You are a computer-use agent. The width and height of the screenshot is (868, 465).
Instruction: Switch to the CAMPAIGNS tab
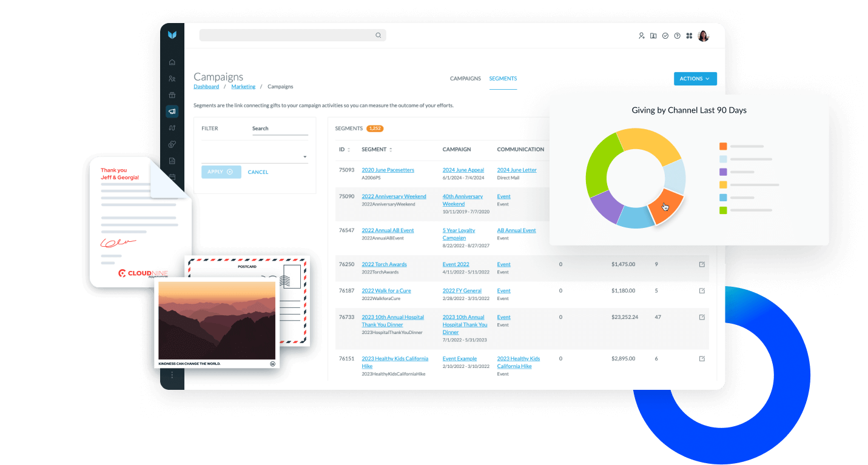point(465,79)
